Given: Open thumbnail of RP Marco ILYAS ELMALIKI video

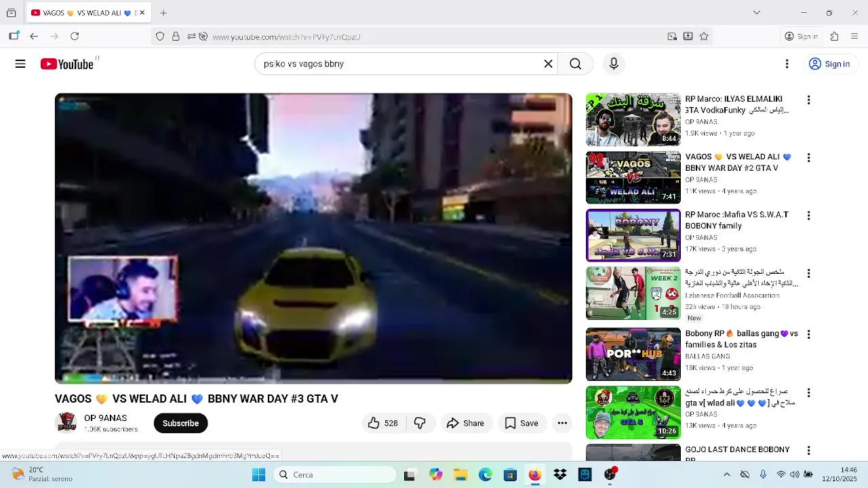Looking at the screenshot, I should (x=633, y=119).
